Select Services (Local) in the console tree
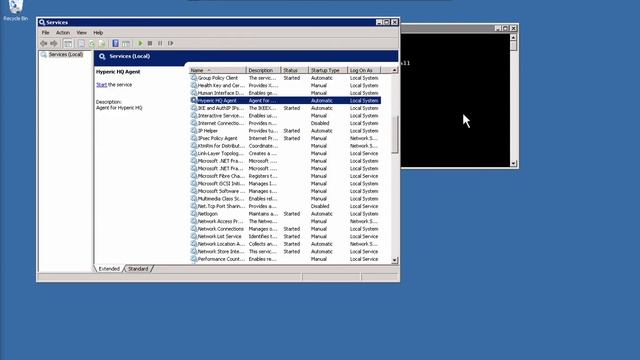The height and width of the screenshot is (360, 640). point(65,55)
